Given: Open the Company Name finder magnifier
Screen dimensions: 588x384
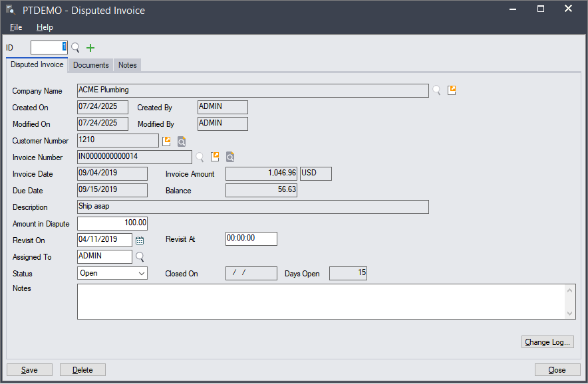Looking at the screenshot, I should 436,90.
